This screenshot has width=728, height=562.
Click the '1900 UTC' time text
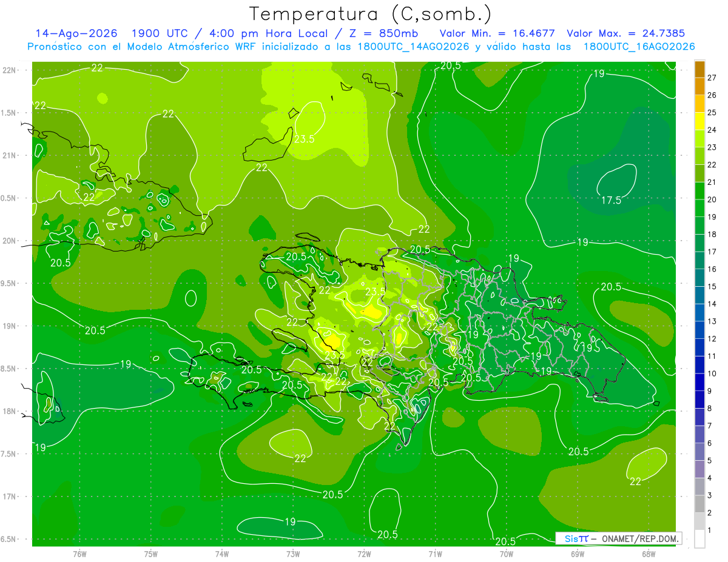point(159,33)
